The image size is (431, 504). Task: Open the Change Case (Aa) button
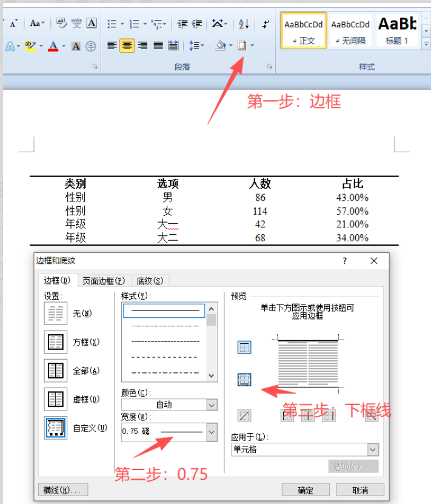click(x=37, y=24)
